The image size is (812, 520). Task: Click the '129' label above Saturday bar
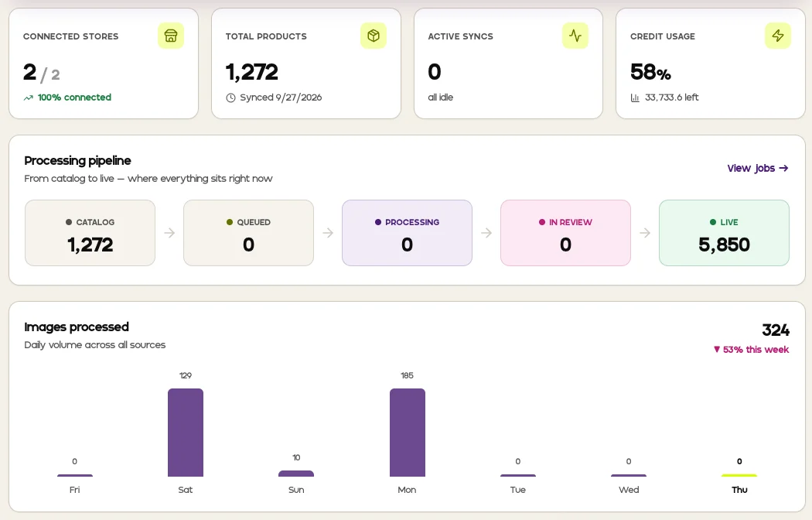coord(186,375)
